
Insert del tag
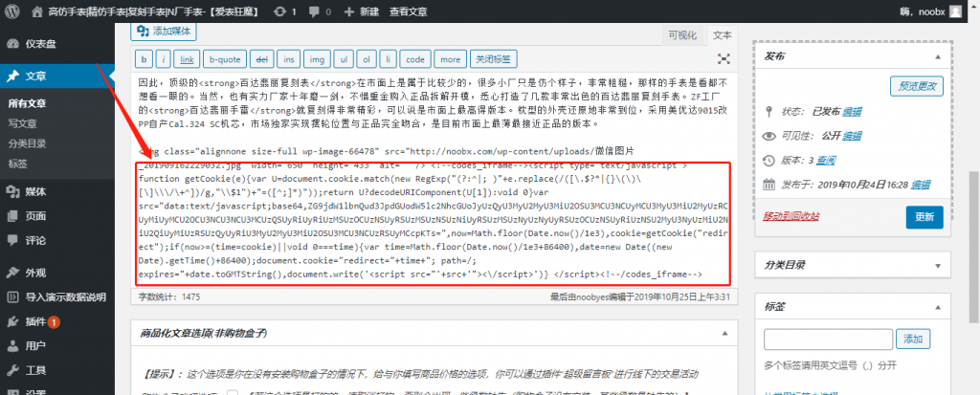coord(262,59)
